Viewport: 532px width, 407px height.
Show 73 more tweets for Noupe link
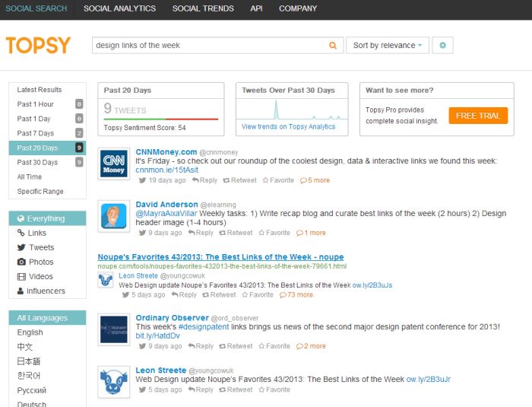point(296,295)
